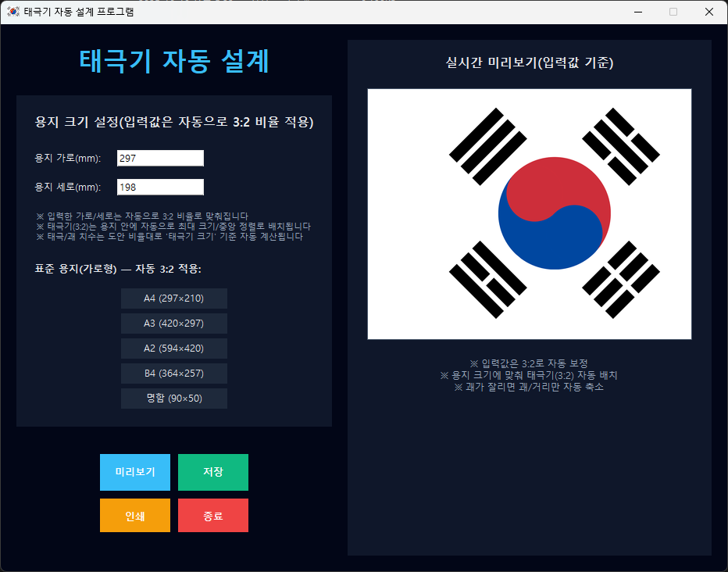Select the A3 (420×297) preset
The width and height of the screenshot is (728, 572).
[x=174, y=324]
